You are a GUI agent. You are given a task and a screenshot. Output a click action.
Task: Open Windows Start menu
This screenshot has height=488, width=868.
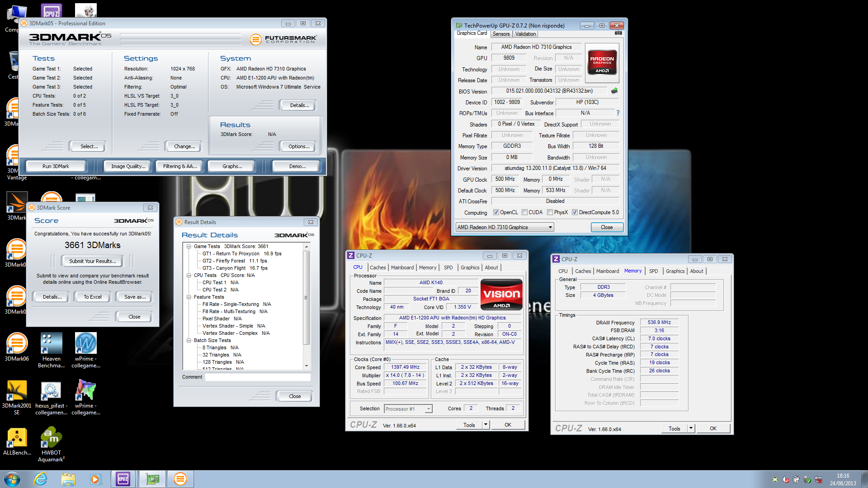pyautogui.click(x=12, y=479)
